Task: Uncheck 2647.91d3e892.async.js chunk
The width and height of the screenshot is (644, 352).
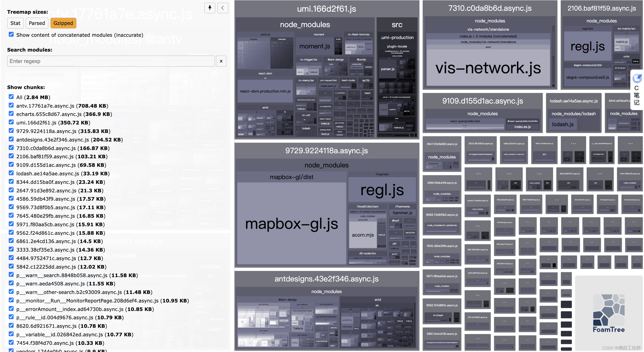Action: 11,190
